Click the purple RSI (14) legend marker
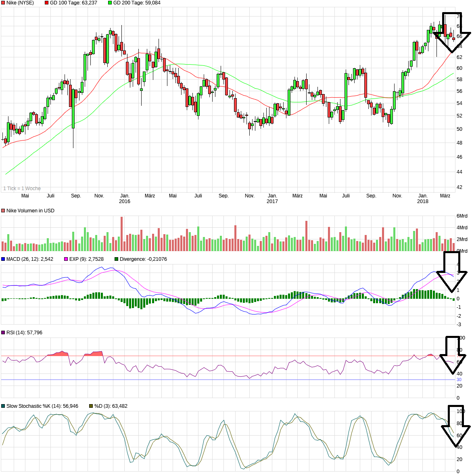 click(x=3, y=332)
